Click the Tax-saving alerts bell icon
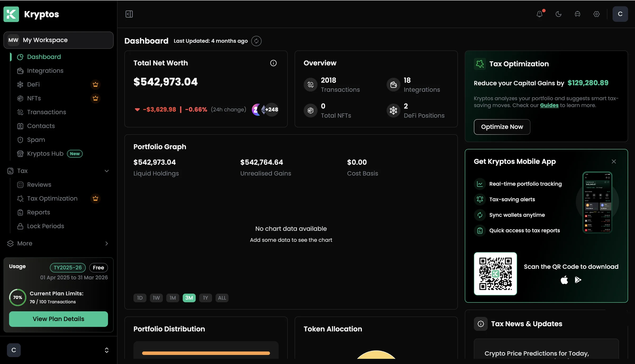635x364 pixels. (480, 199)
